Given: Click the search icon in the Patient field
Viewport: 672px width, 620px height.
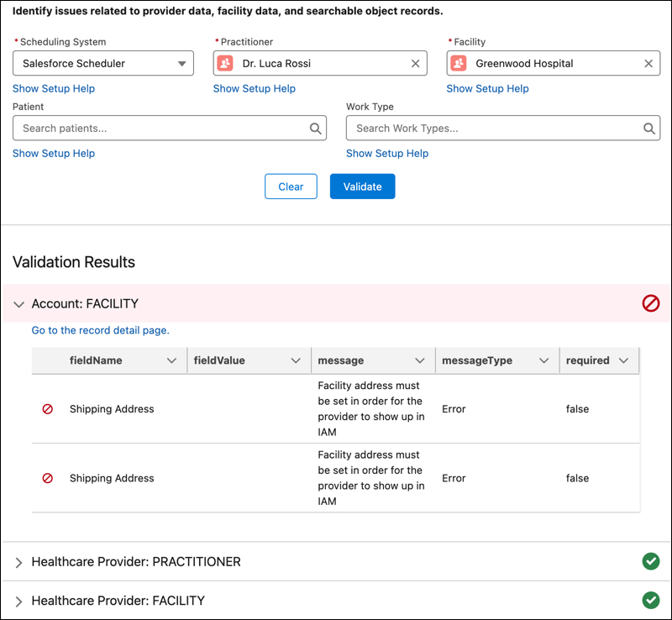Looking at the screenshot, I should [x=316, y=129].
